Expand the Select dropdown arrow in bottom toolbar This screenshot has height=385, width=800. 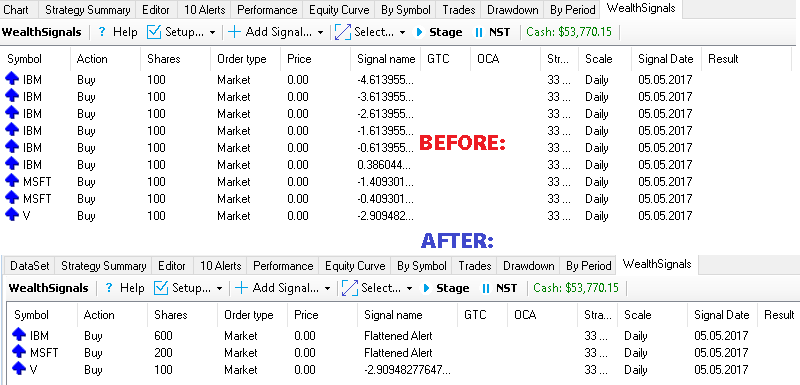[x=409, y=289]
